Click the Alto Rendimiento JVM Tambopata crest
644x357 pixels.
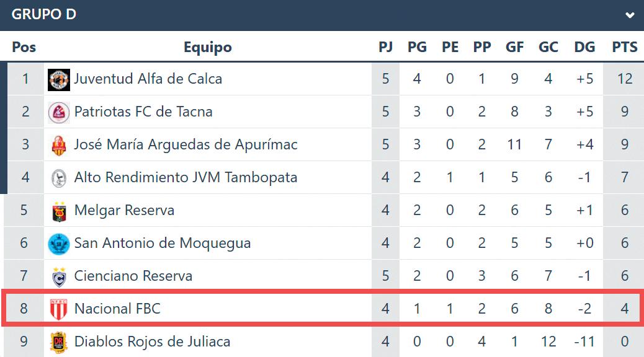[59, 178]
